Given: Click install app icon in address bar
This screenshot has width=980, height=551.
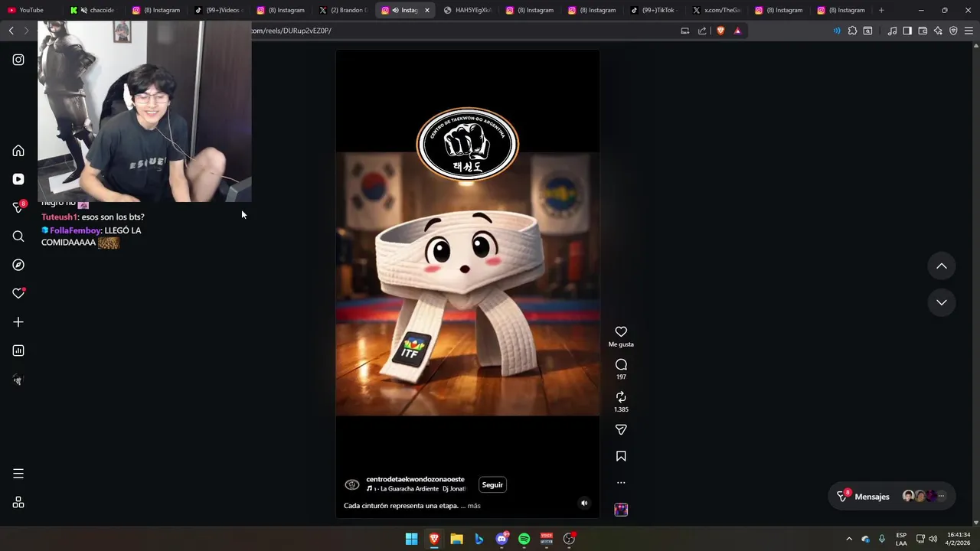Looking at the screenshot, I should click(685, 31).
